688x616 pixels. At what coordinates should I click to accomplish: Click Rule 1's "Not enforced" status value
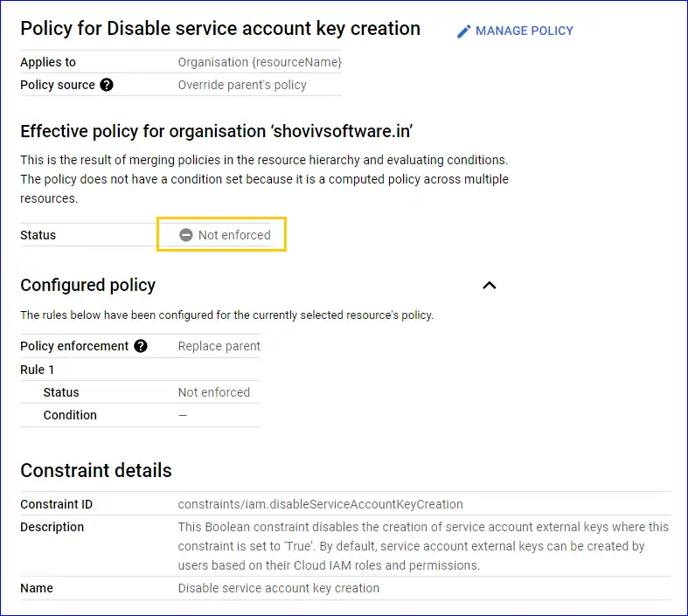tap(213, 392)
